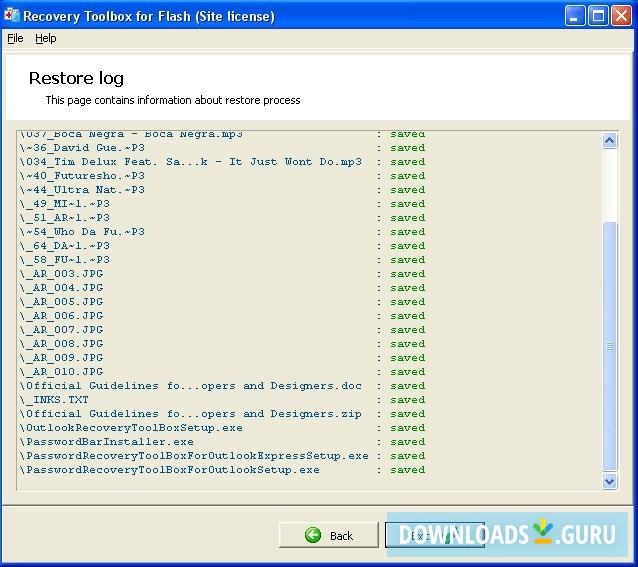This screenshot has height=567, width=638.
Task: Select the OutlookRecoveryToolBoxSetup.exe line
Action: [223, 428]
